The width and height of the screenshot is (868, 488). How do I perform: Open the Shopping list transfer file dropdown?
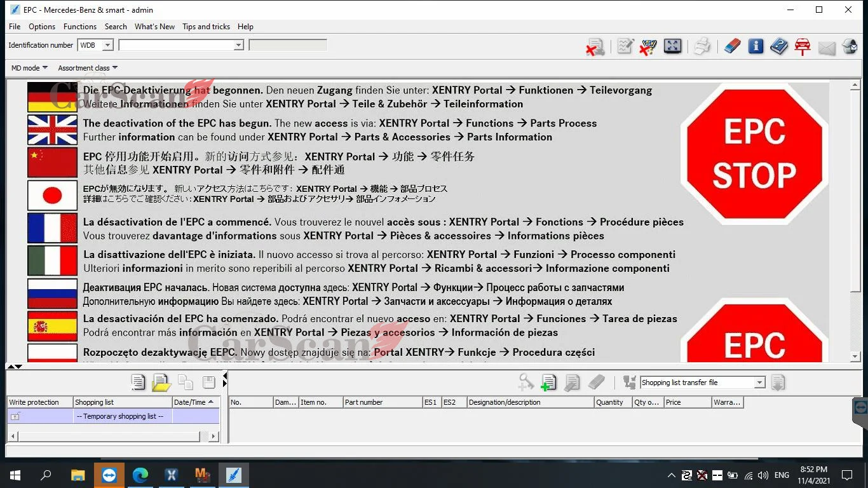pyautogui.click(x=759, y=383)
